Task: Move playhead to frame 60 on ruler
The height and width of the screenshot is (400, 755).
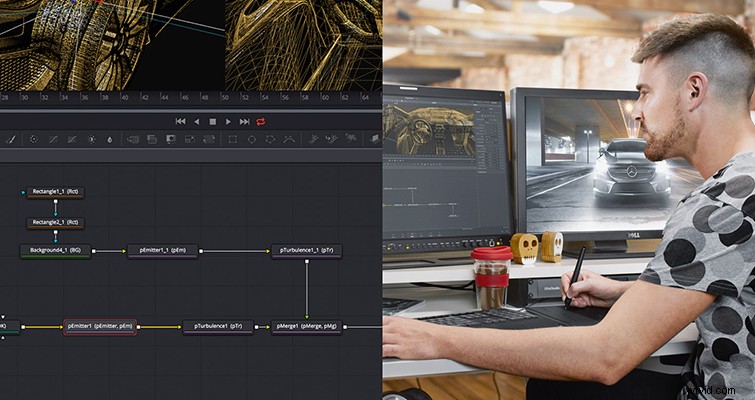Action: coord(325,98)
